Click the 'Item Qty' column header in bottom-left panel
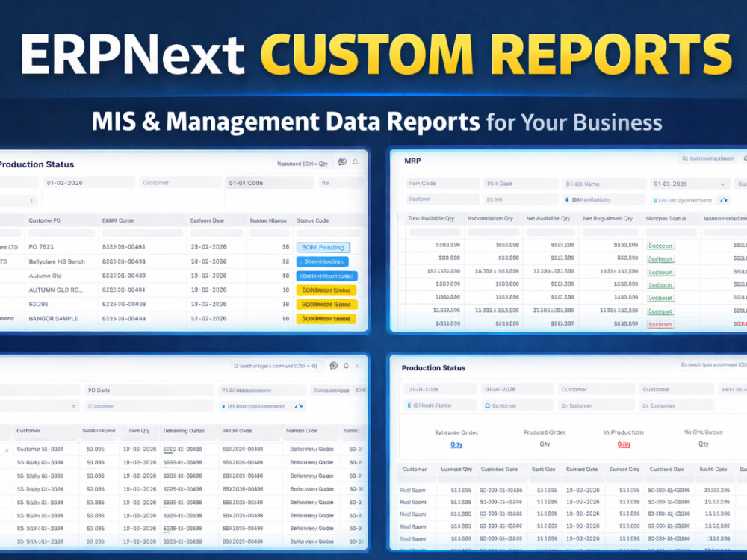Image resolution: width=747 pixels, height=560 pixels. point(139,431)
